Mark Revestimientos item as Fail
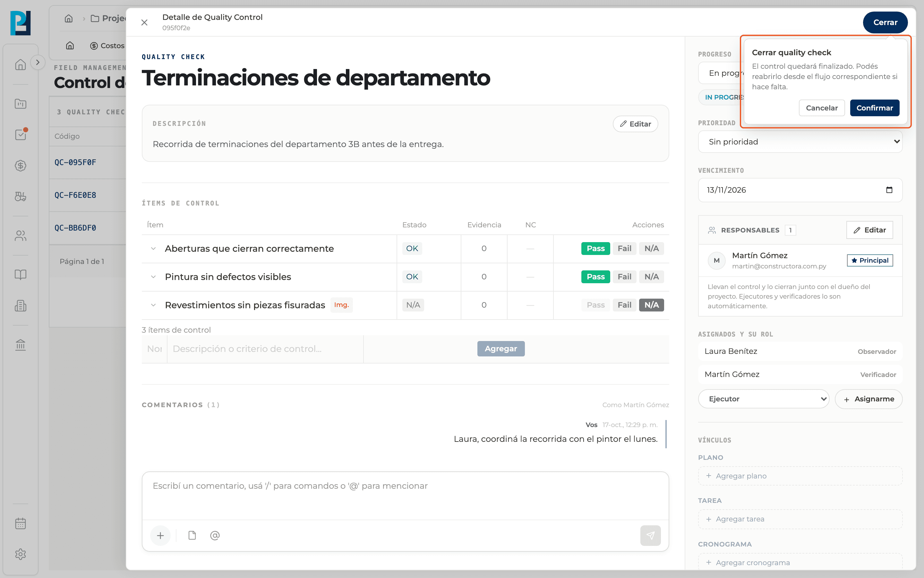Viewport: 924px width, 578px height. point(625,305)
